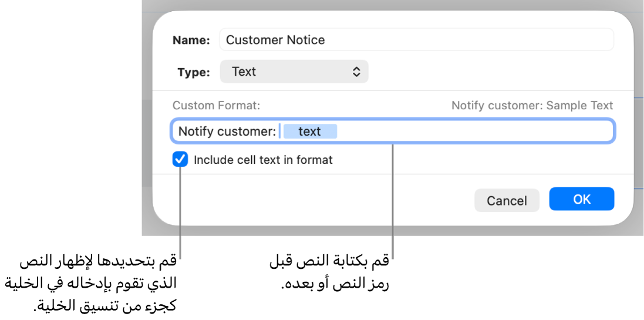Click the Name: label

[191, 41]
